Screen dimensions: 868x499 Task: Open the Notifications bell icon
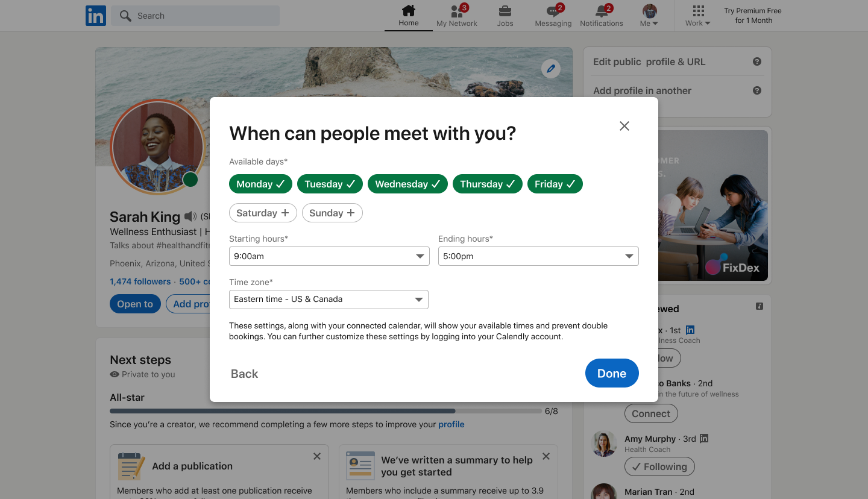(601, 11)
